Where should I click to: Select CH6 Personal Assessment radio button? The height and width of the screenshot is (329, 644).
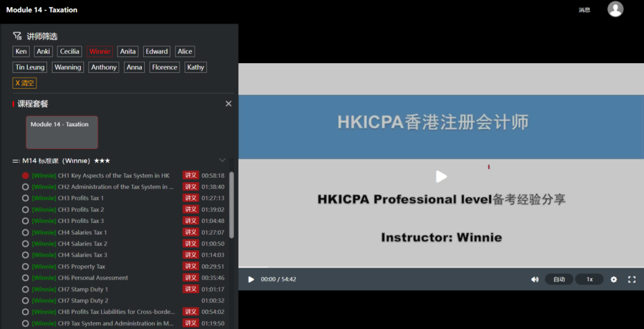pos(26,278)
